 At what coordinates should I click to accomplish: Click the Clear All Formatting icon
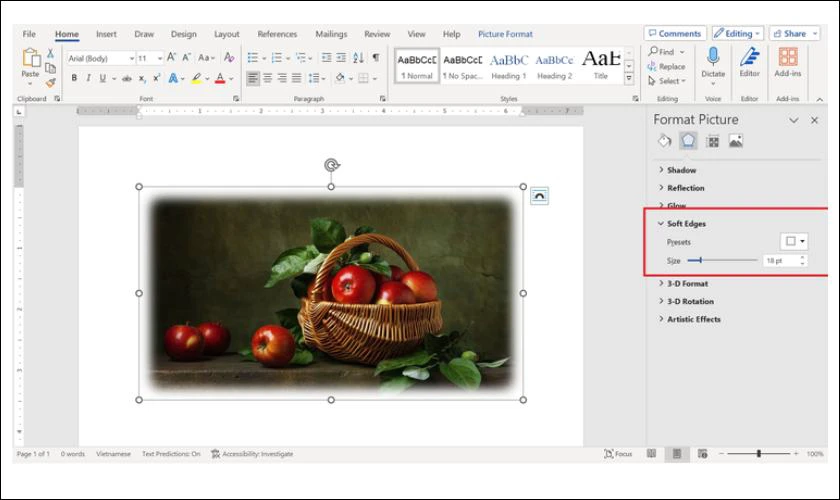coord(229,57)
